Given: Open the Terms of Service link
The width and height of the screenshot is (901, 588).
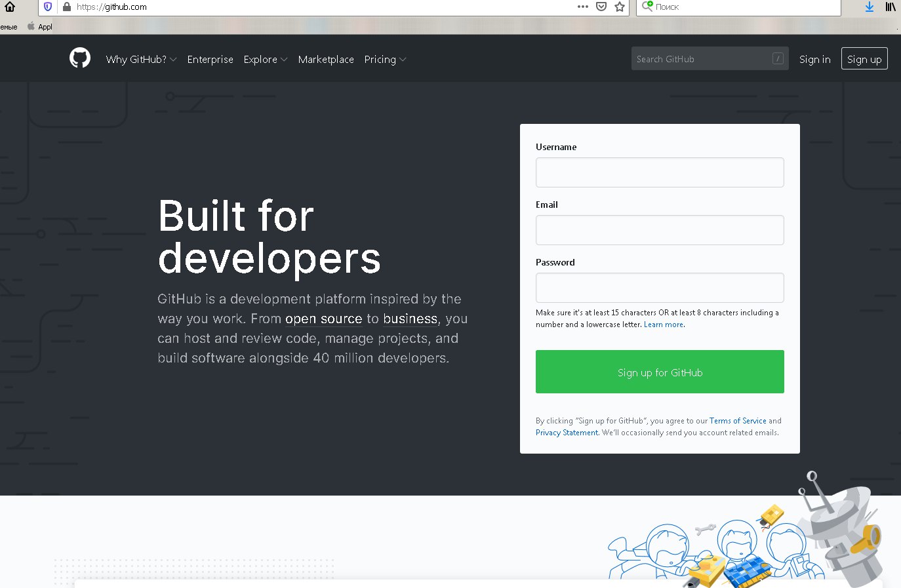Looking at the screenshot, I should [738, 421].
